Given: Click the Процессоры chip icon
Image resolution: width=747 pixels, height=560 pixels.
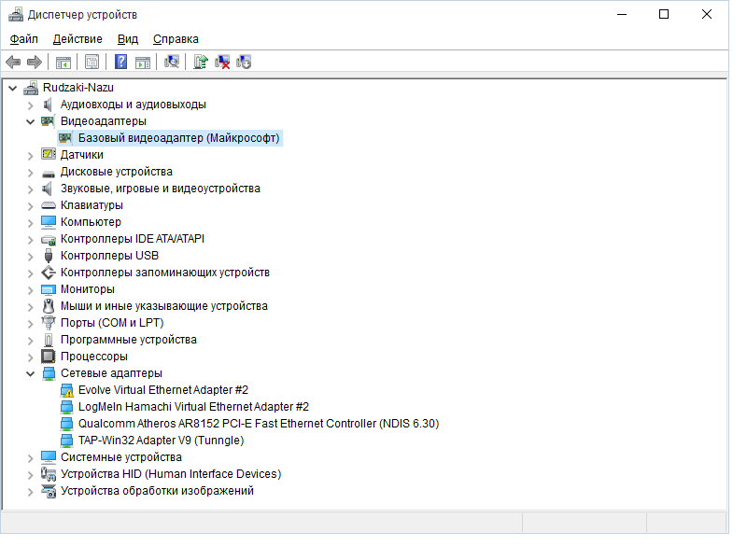Looking at the screenshot, I should click(49, 357).
